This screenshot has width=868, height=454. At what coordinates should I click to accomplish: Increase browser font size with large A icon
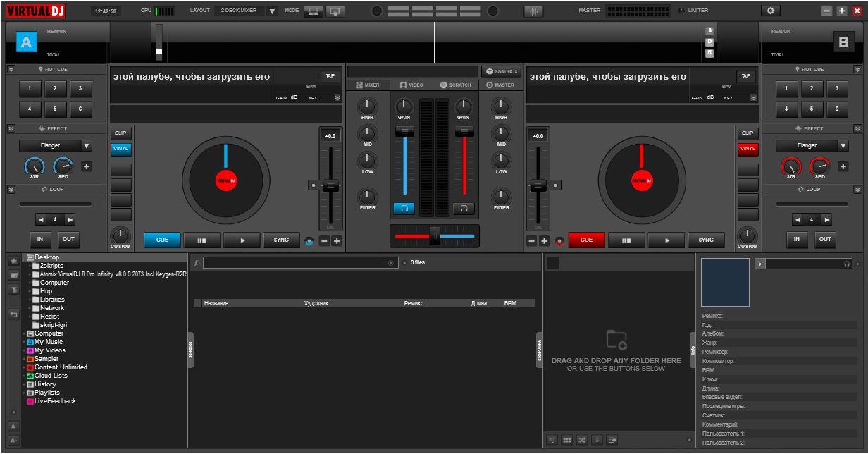[13, 427]
